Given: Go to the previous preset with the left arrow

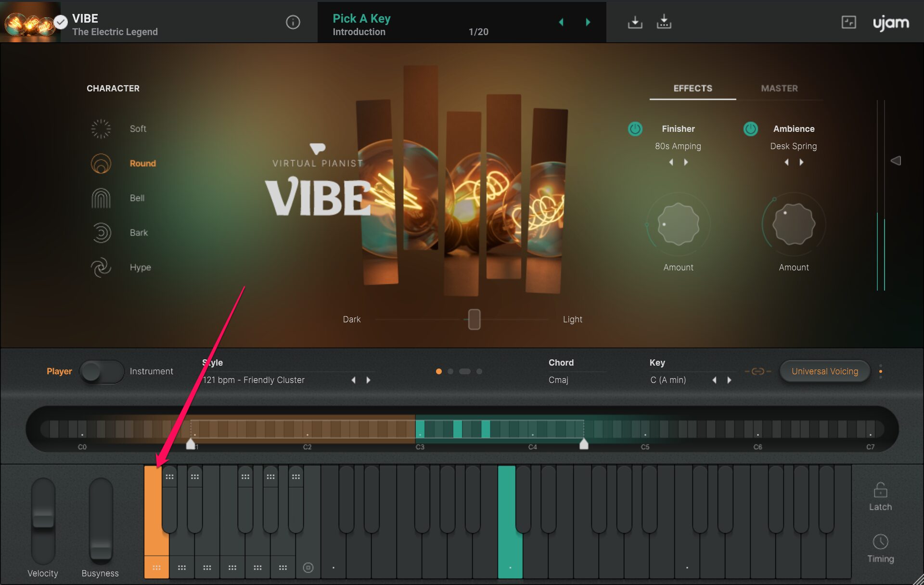Looking at the screenshot, I should [x=561, y=22].
